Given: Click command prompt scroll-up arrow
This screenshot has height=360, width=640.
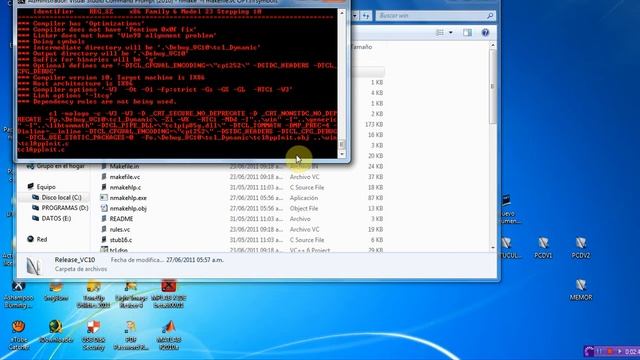Looking at the screenshot, I should (342, 13).
